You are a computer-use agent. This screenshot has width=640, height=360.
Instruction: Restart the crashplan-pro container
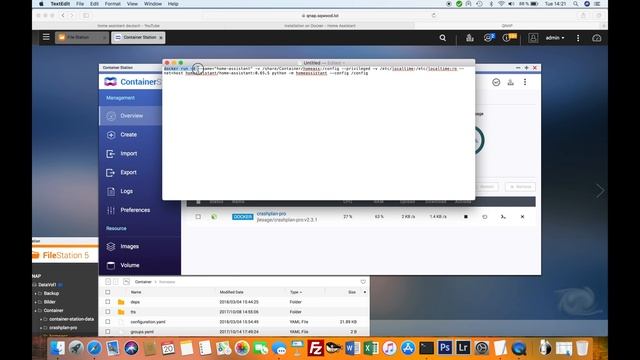pos(484,217)
